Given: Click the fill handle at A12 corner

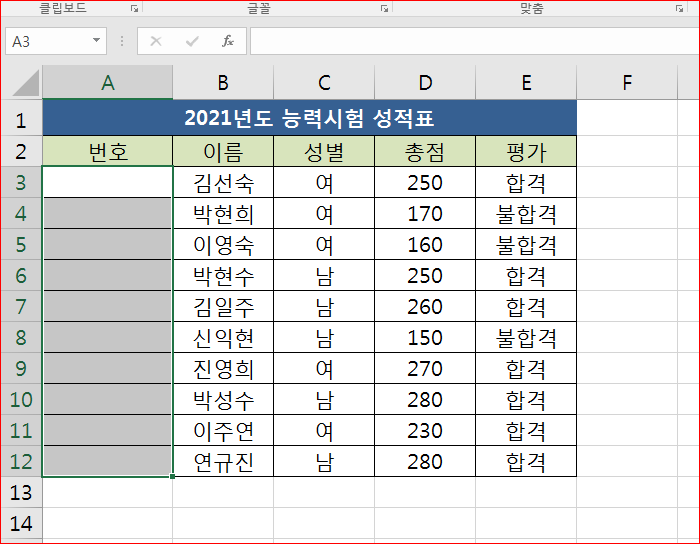Looking at the screenshot, I should click(x=172, y=477).
